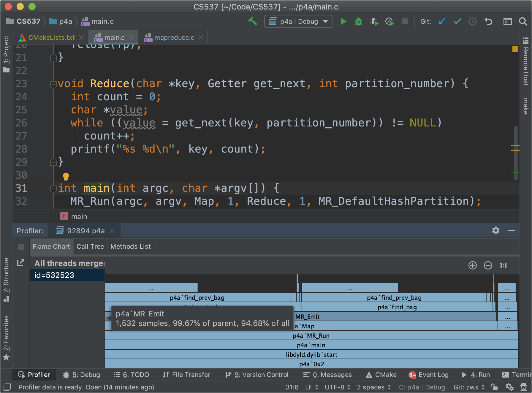Open the 2 spaces indent selector

coord(373,387)
